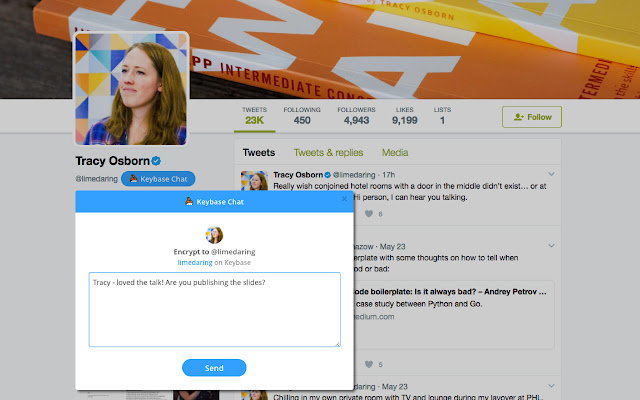Open Tracy Osborn name on 17h tweet
The height and width of the screenshot is (400, 640).
point(298,175)
